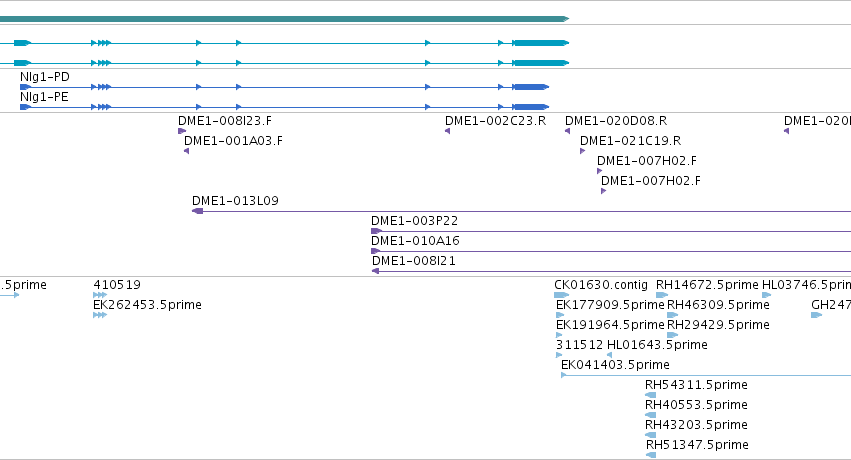The image size is (851, 460).
Task: Select the Nlg1-PD transcript label
Action: pyautogui.click(x=45, y=77)
